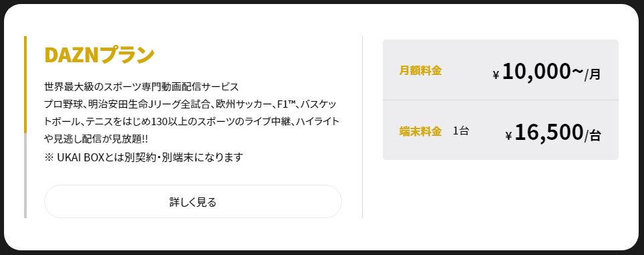The height and width of the screenshot is (255, 644).
Task: Click the yellow accent bar beside heading
Action: 25,85
